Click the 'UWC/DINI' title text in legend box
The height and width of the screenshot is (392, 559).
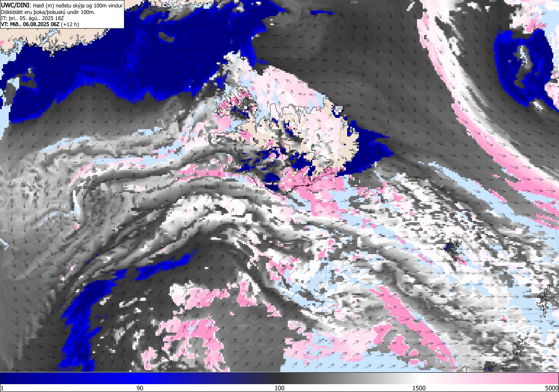pos(16,5)
